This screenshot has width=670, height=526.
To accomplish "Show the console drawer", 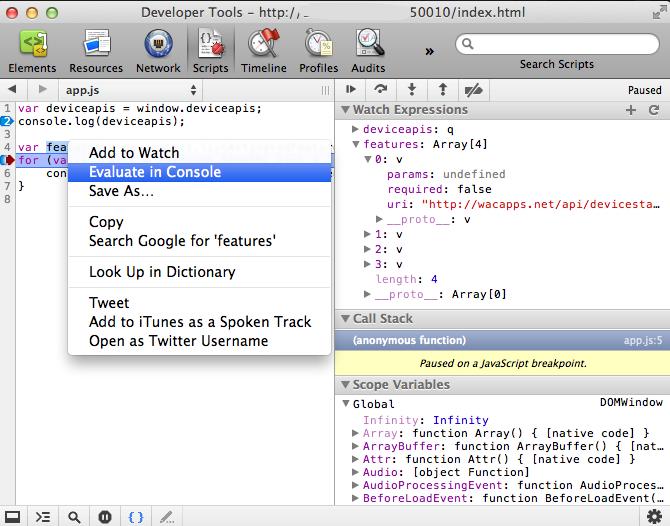I will 43,517.
